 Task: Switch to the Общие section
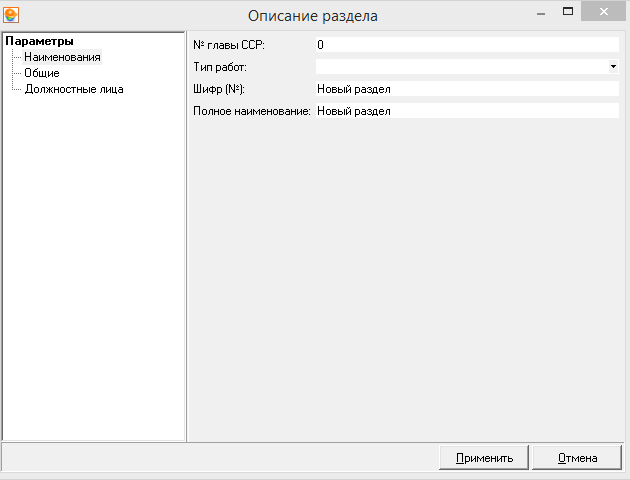[42, 73]
